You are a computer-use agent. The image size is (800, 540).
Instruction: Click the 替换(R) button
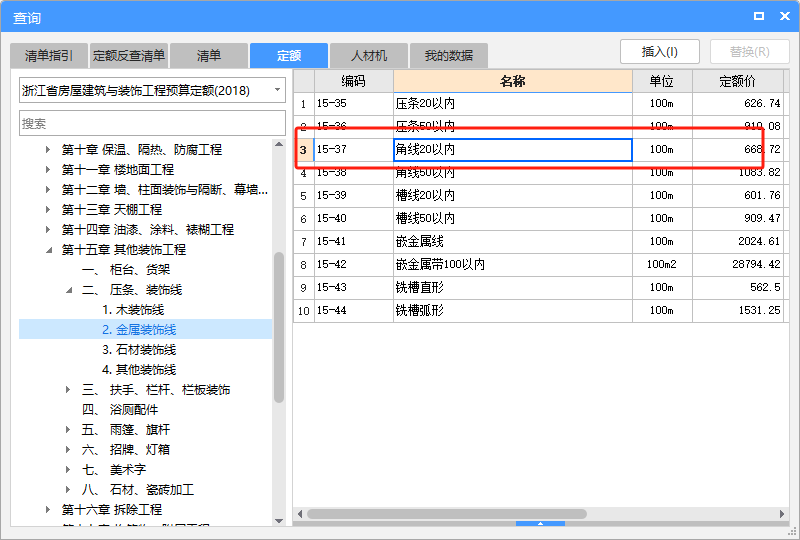[x=749, y=52]
